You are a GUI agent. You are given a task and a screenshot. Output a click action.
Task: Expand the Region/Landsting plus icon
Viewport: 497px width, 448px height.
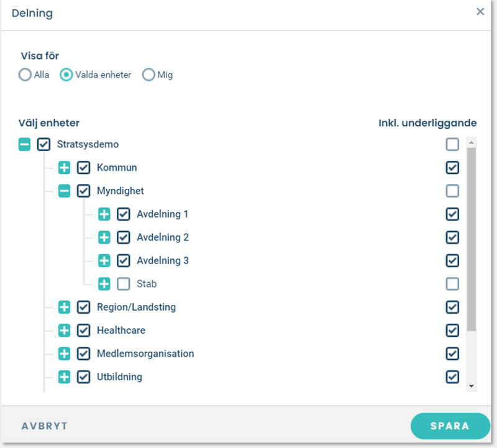(64, 307)
